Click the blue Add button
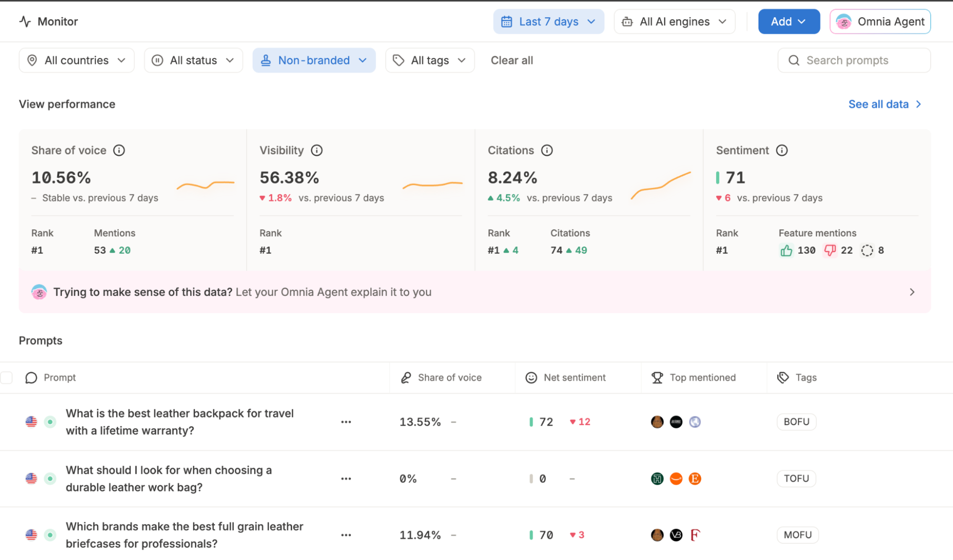This screenshot has height=560, width=953. point(789,21)
